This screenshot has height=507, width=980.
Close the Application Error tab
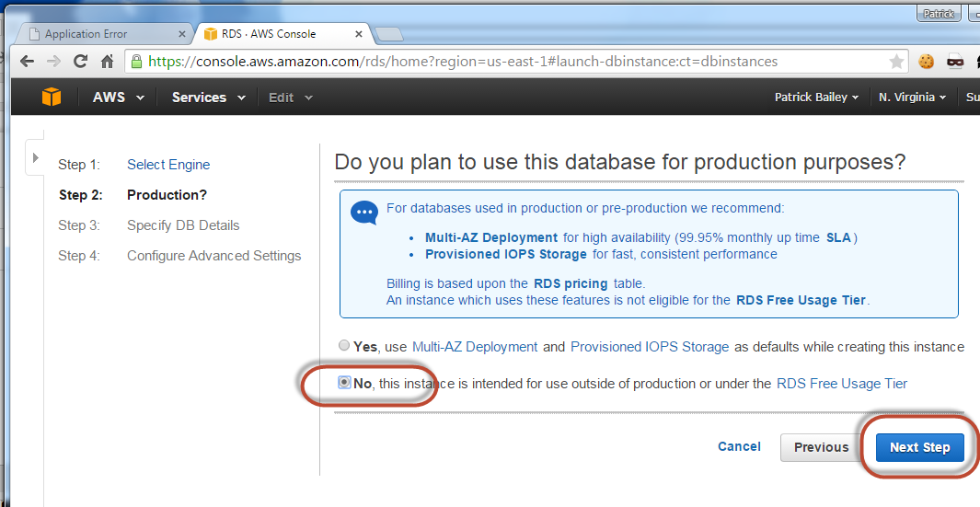point(182,34)
